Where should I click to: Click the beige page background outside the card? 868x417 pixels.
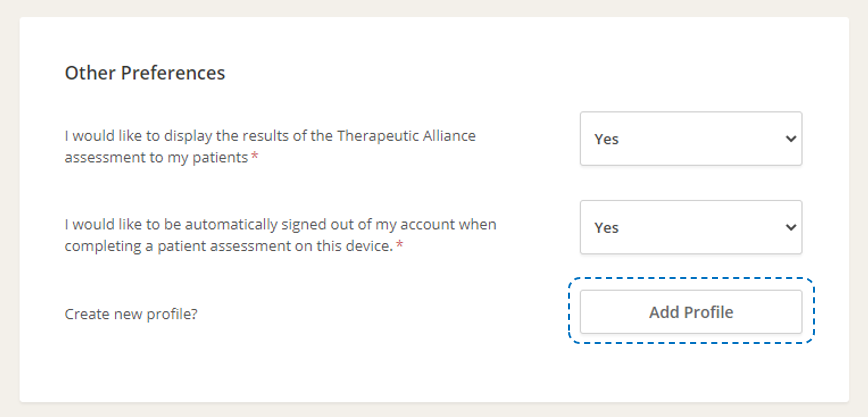pyautogui.click(x=8, y=200)
